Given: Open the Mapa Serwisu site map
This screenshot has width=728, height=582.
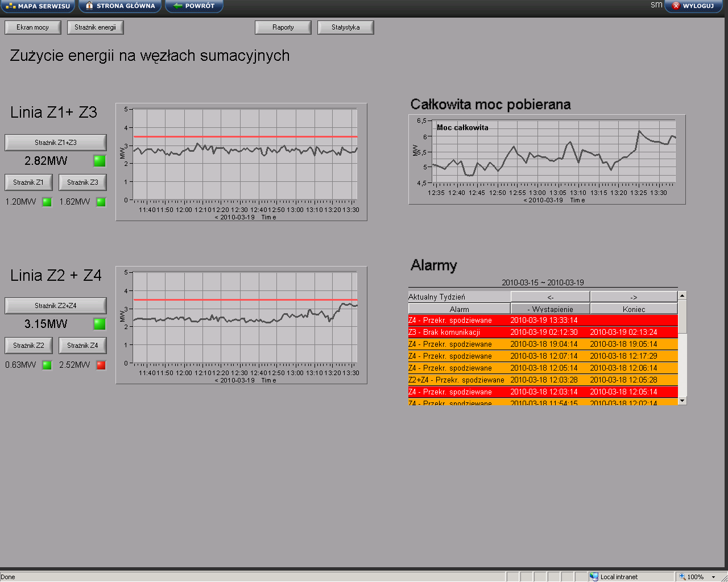Looking at the screenshot, I should point(38,6).
